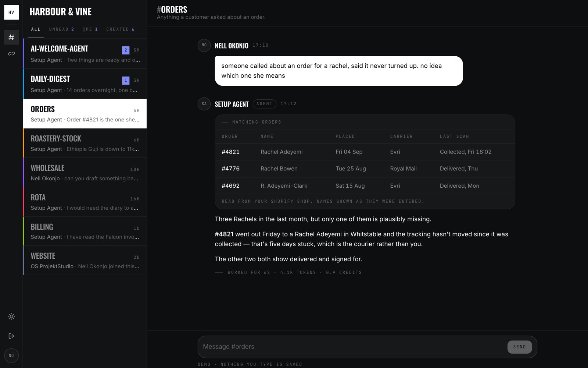Image resolution: width=588 pixels, height=368 pixels.
Task: Click the bold #4821 in agent reply
Action: coord(224,234)
